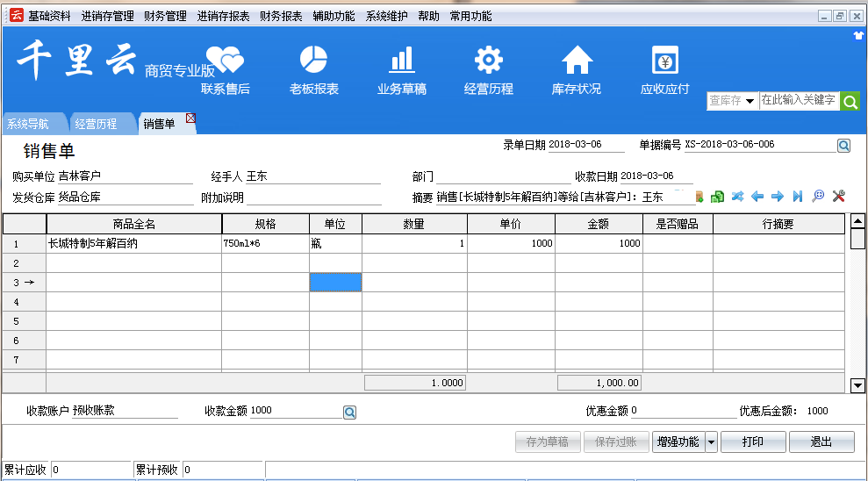This screenshot has width=868, height=481.
Task: Open the 财务管理 menu
Action: pyautogui.click(x=165, y=16)
